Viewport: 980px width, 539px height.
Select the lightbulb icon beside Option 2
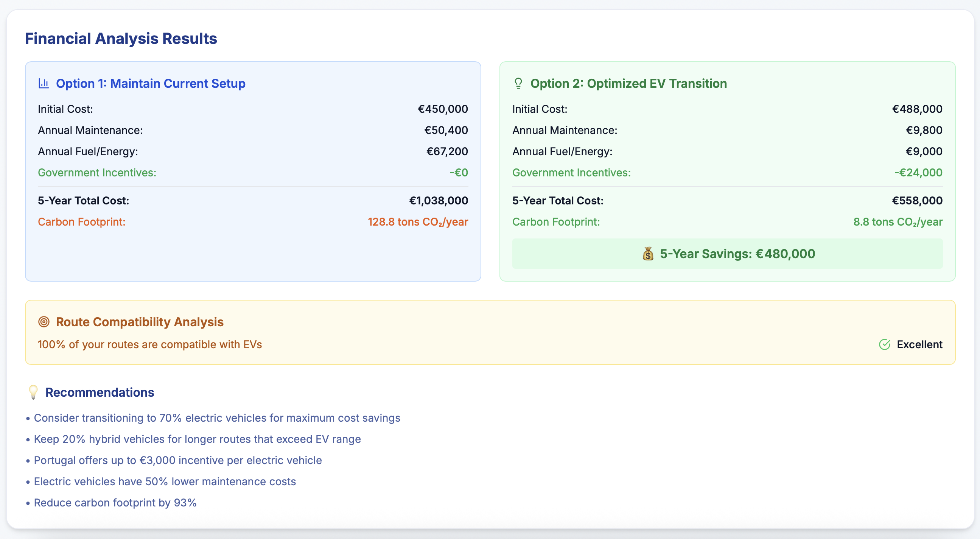518,83
